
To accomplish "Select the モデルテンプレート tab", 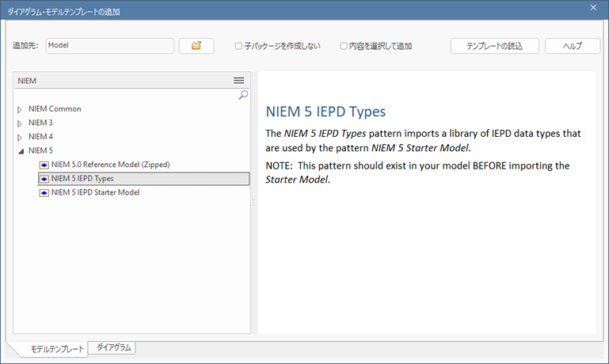I will [x=51, y=349].
